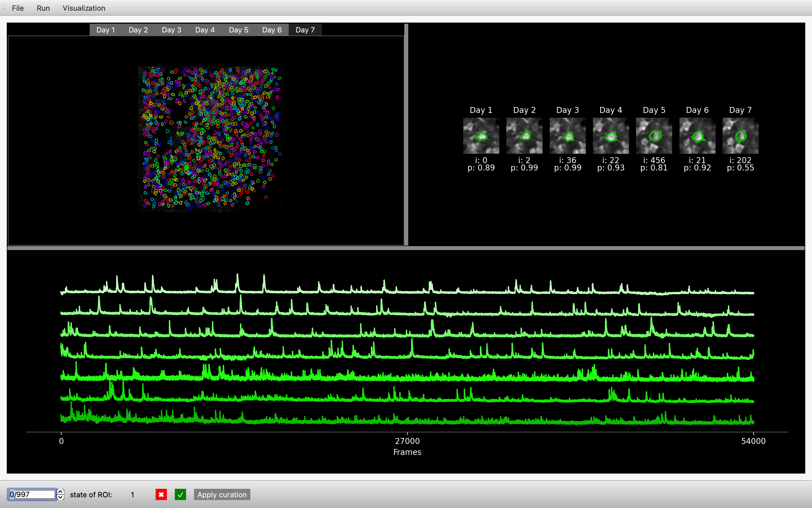812x508 pixels.
Task: Switch to the Day 4 tab
Action: (205, 30)
